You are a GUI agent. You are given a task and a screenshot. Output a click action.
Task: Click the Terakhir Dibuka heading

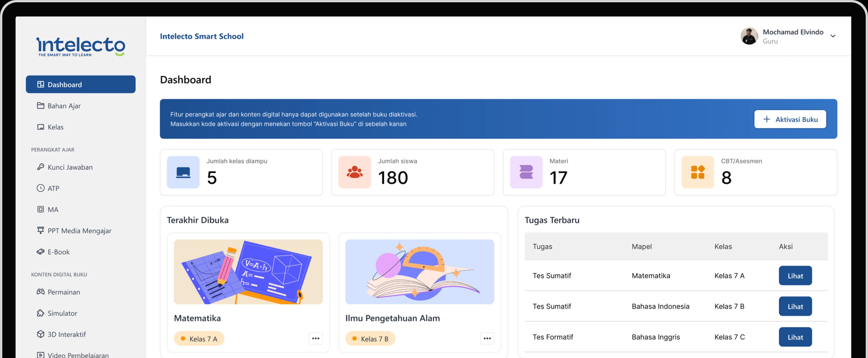(x=198, y=220)
